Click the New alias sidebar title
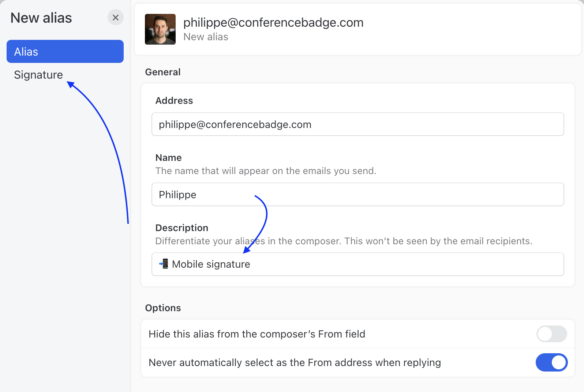 (41, 18)
